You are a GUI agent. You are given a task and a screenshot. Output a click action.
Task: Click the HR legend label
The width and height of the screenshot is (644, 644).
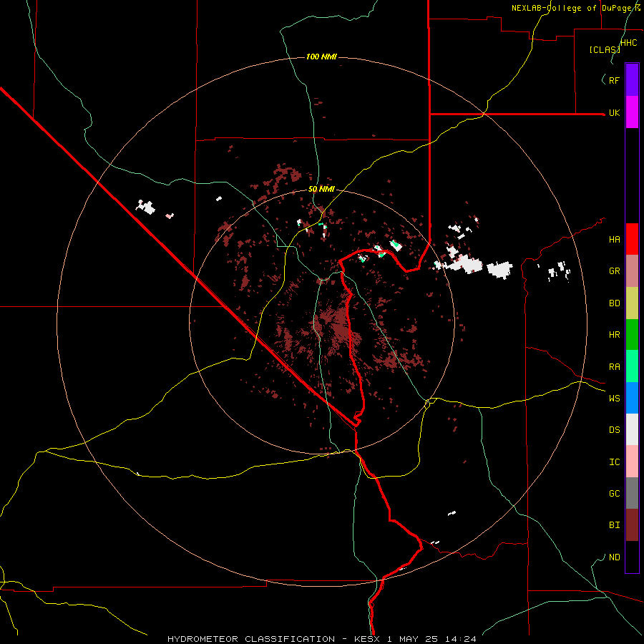point(614,335)
